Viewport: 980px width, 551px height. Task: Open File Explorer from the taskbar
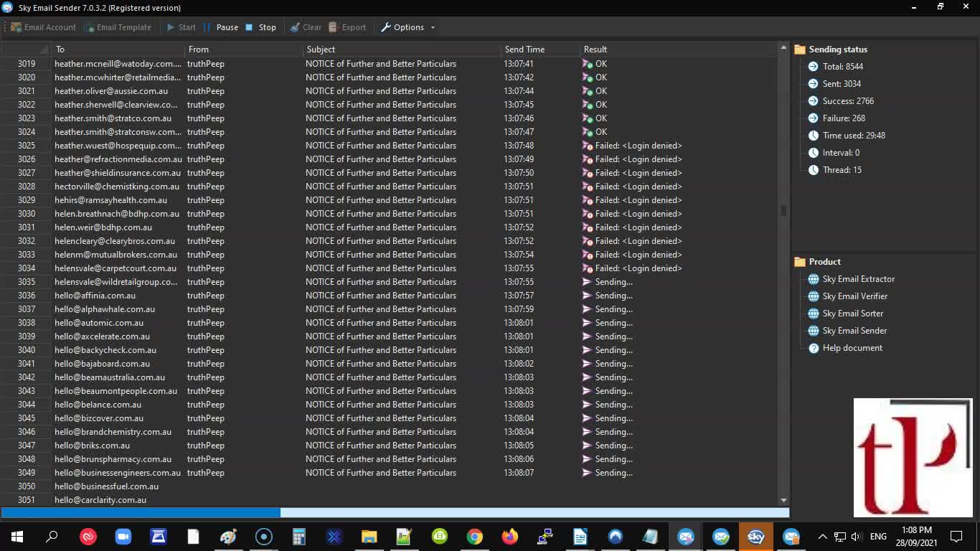369,536
